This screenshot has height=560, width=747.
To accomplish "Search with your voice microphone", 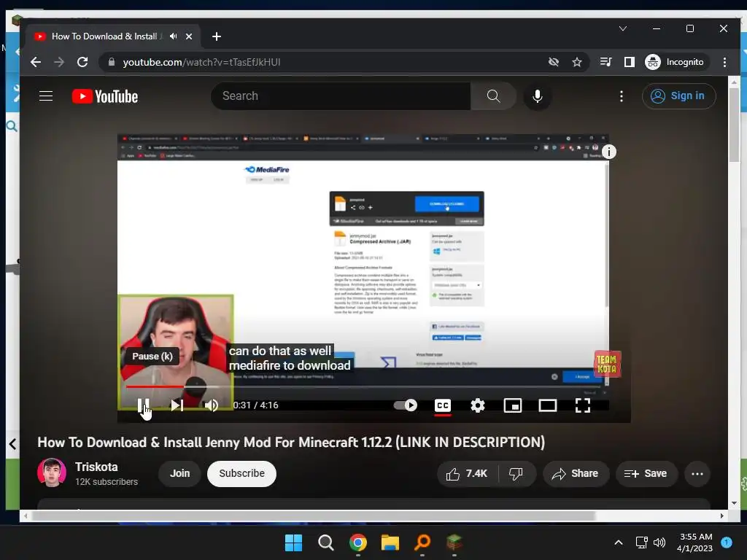I will click(x=538, y=96).
